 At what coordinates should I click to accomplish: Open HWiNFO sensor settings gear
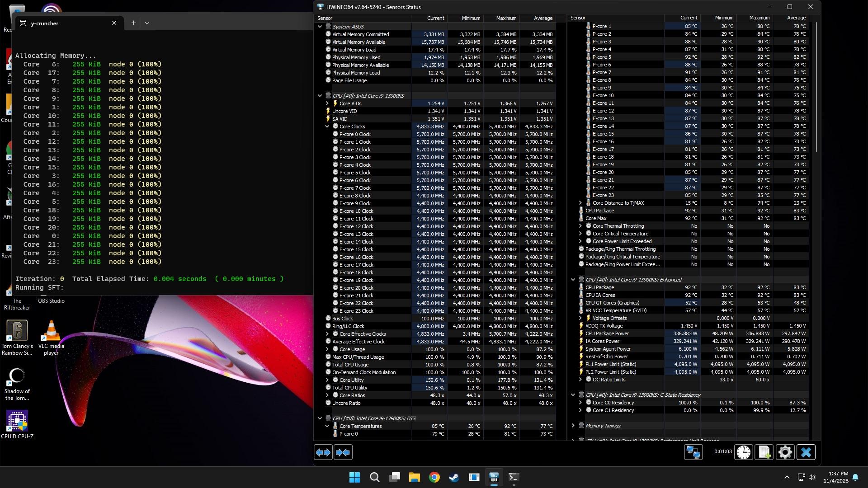click(785, 452)
